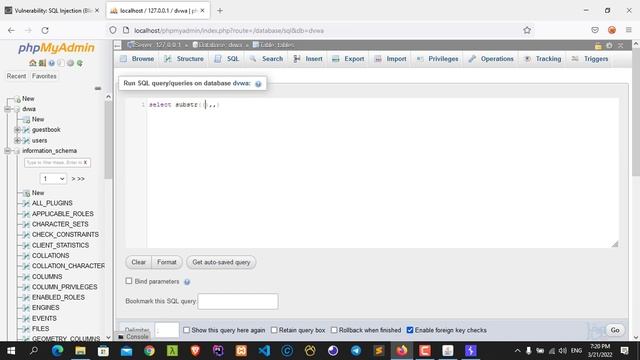Select the COLUMNS table in tree
Viewport: 640px width, 360px height.
click(47, 277)
